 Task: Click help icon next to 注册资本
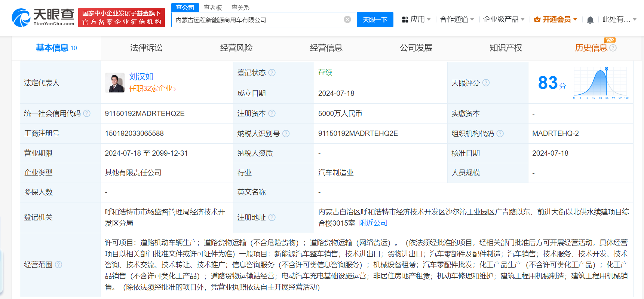272,113
